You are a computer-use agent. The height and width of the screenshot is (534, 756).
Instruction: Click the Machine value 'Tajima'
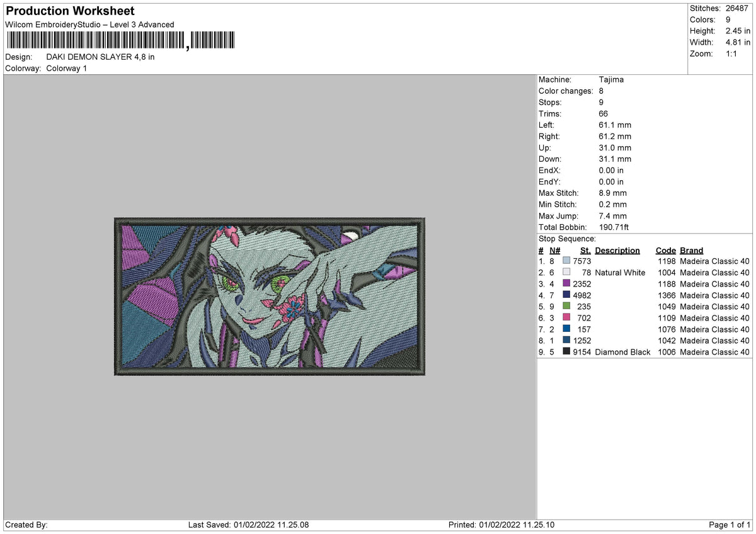pos(611,80)
